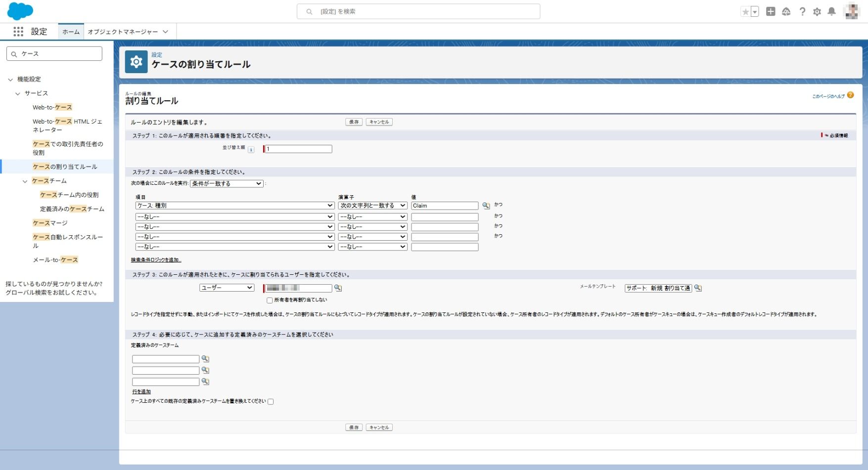This screenshot has height=470, width=868.
Task: Open the 次の文字列と一致する operator dropdown
Action: [372, 206]
